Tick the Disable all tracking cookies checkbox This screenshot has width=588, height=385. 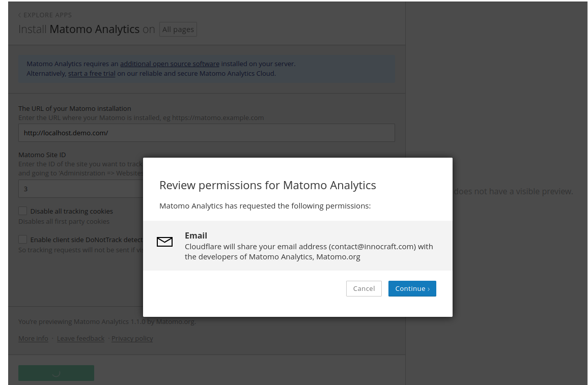click(x=23, y=211)
